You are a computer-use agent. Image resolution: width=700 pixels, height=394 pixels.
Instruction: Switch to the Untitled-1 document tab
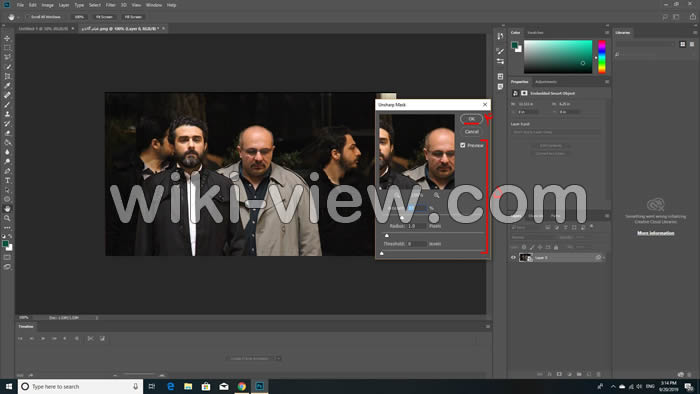pos(43,29)
